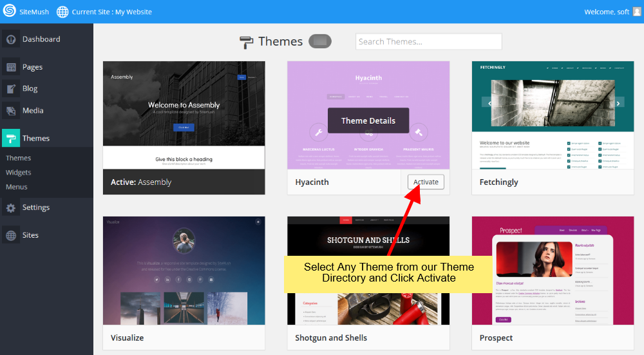Click the Media sidebar icon
The width and height of the screenshot is (644, 355).
coord(11,111)
